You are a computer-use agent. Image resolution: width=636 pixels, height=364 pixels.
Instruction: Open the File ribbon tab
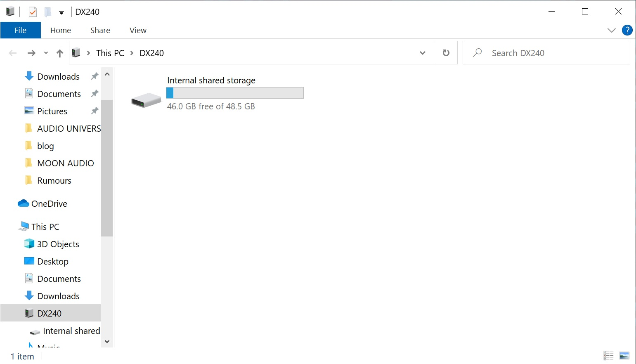point(20,30)
